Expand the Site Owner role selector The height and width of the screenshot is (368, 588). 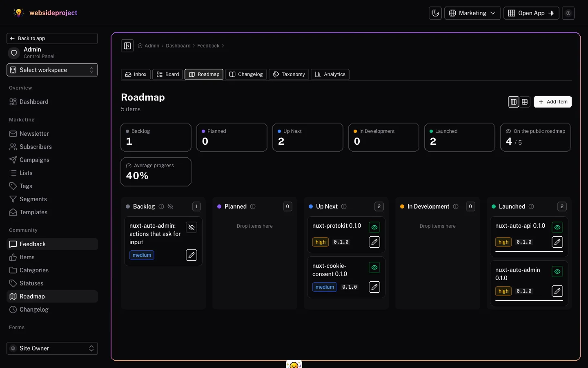(52, 348)
